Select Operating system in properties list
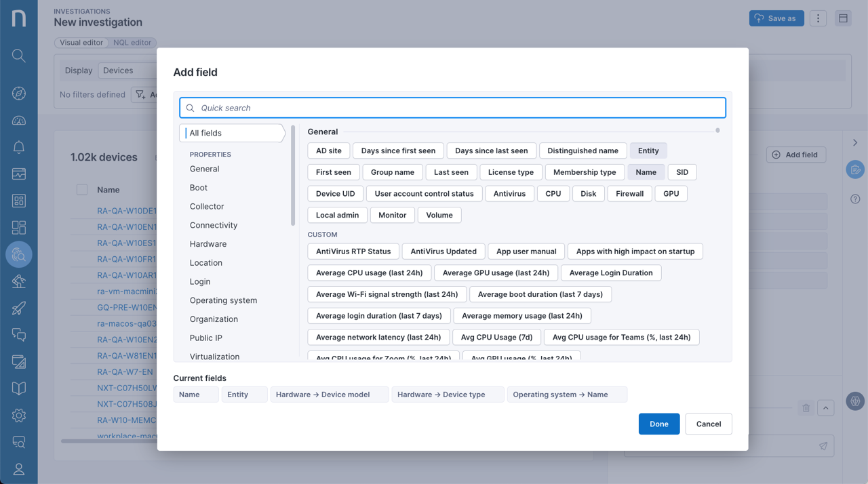868x484 pixels. pyautogui.click(x=223, y=300)
